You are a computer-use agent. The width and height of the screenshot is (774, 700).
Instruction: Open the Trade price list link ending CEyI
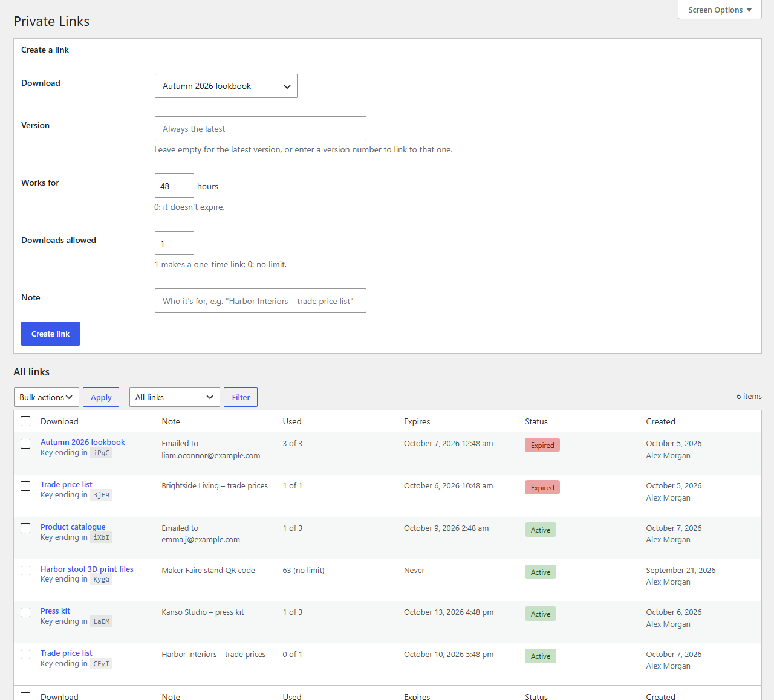coord(67,653)
